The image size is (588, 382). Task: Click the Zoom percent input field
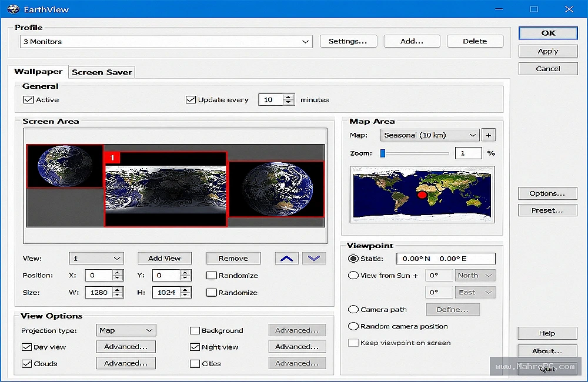click(x=469, y=153)
